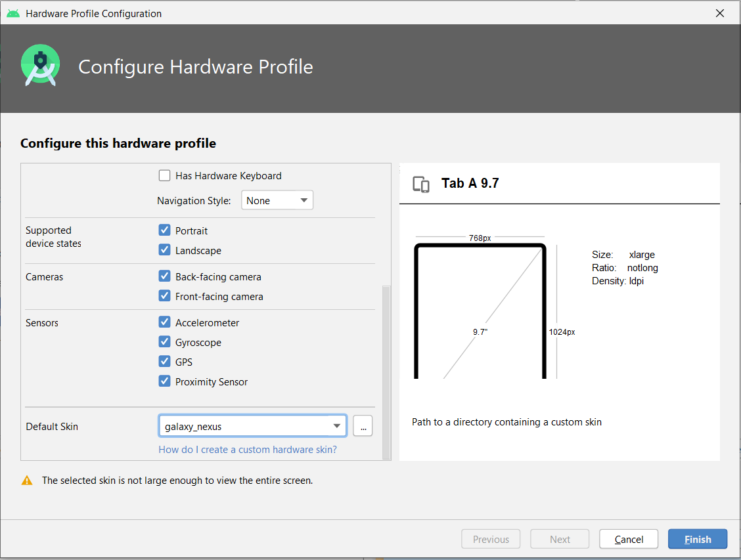
Task: Close the Hardware Profile Configuration window
Action: click(x=720, y=13)
